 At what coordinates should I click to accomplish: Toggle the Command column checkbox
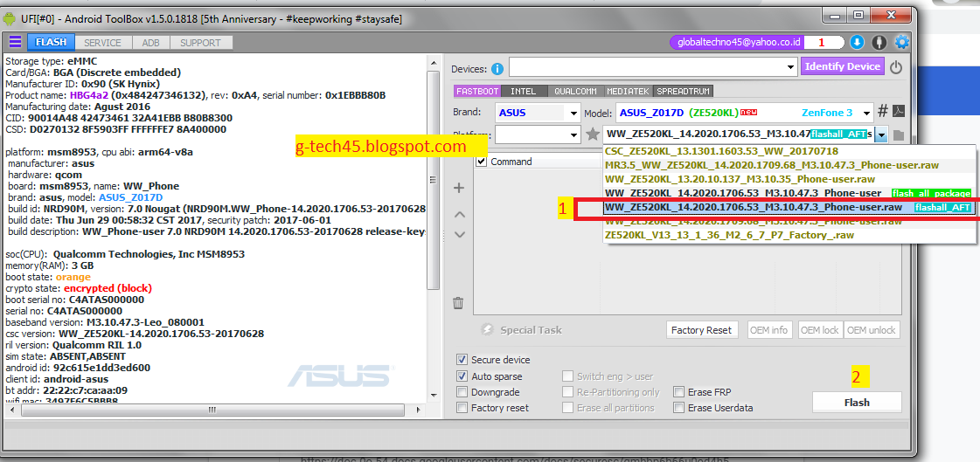click(x=481, y=162)
